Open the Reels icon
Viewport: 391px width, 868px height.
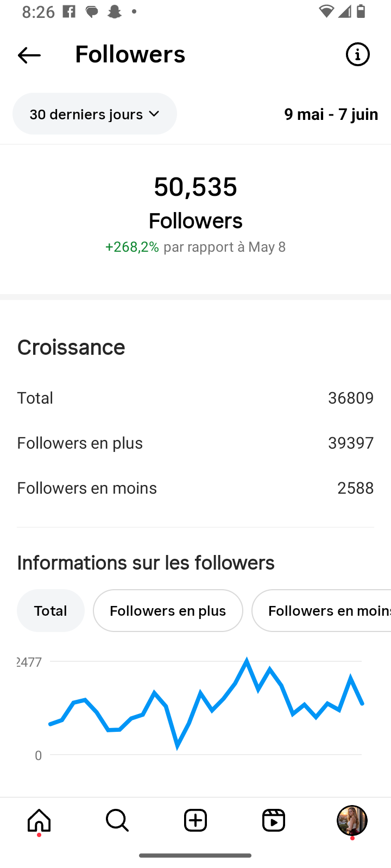(x=274, y=820)
